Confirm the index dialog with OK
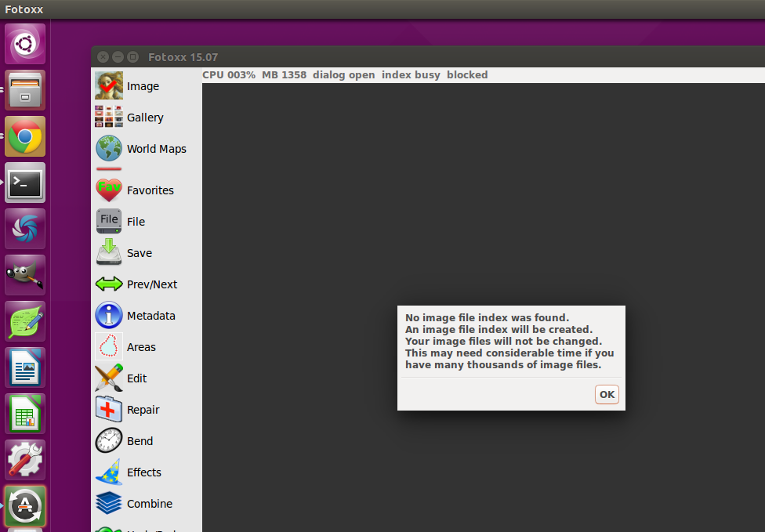This screenshot has height=532, width=765. (x=607, y=394)
